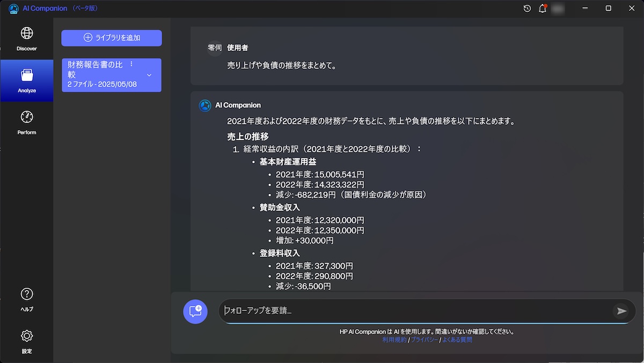The width and height of the screenshot is (644, 363).
Task: Start a new chat with plus bubble icon
Action: [195, 311]
